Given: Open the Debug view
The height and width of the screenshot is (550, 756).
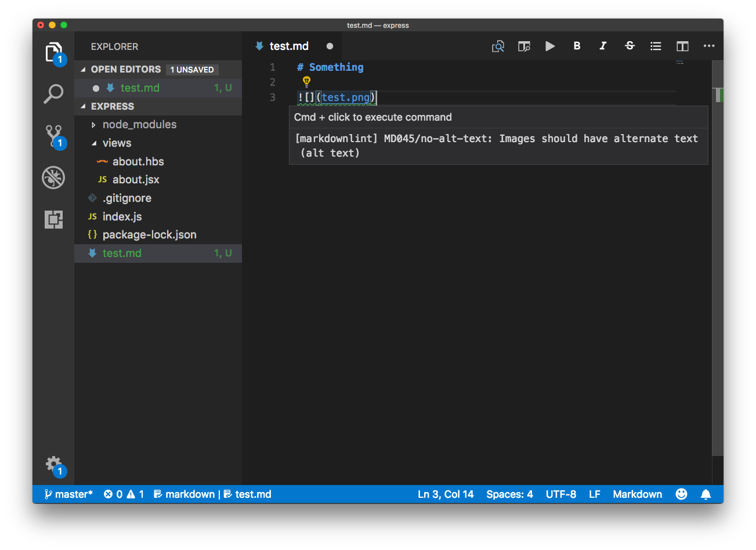Looking at the screenshot, I should pyautogui.click(x=53, y=178).
